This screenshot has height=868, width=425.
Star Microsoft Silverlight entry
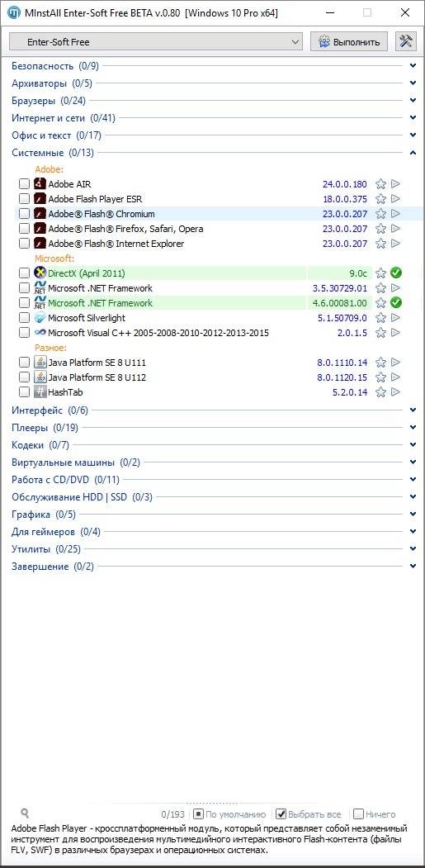coord(380,318)
